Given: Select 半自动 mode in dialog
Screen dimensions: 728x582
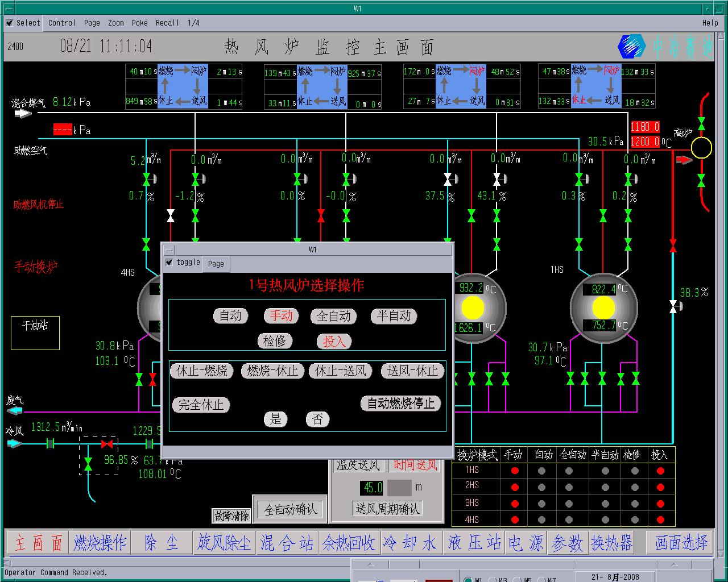Looking at the screenshot, I should 394,316.
